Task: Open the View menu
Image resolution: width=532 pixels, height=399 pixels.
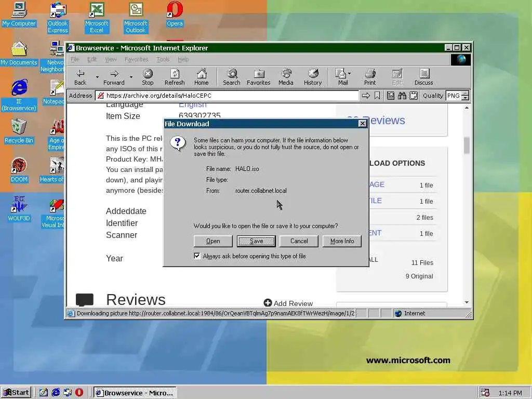Action: pos(111,59)
